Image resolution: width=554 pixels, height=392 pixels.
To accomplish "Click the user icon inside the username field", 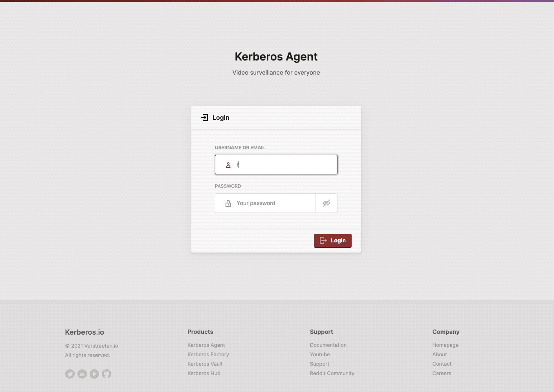I will pos(228,165).
